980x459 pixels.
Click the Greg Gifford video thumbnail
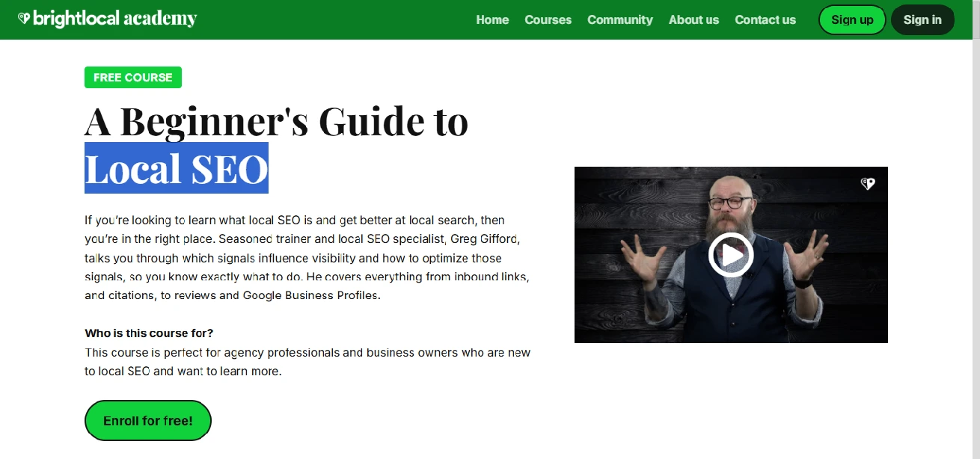pos(731,255)
